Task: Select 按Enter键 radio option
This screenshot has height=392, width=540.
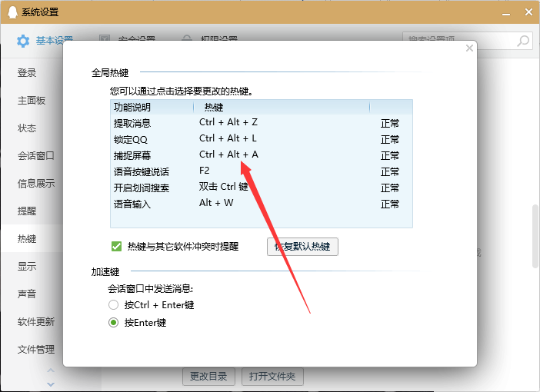Action: tap(114, 323)
